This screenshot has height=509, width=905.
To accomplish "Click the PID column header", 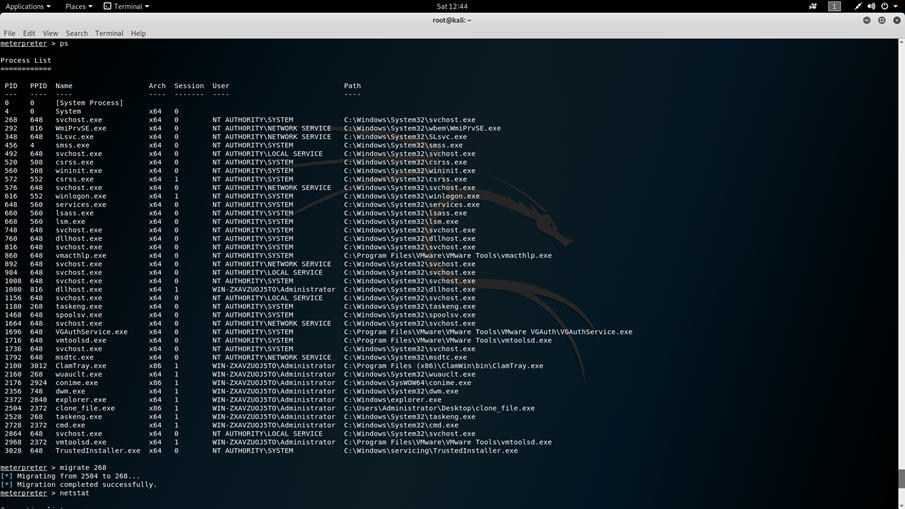I will (11, 85).
